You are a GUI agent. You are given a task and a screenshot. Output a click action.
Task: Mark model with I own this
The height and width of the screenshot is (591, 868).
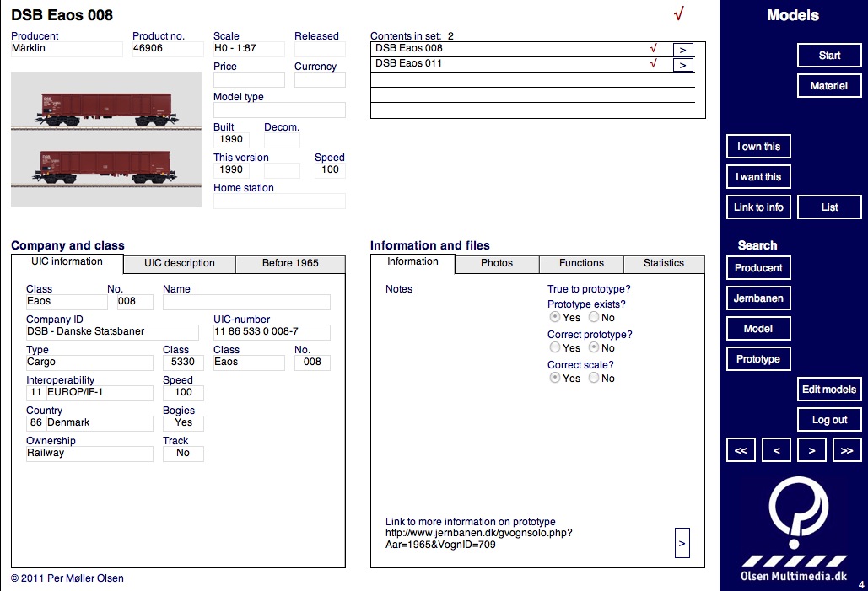(758, 147)
